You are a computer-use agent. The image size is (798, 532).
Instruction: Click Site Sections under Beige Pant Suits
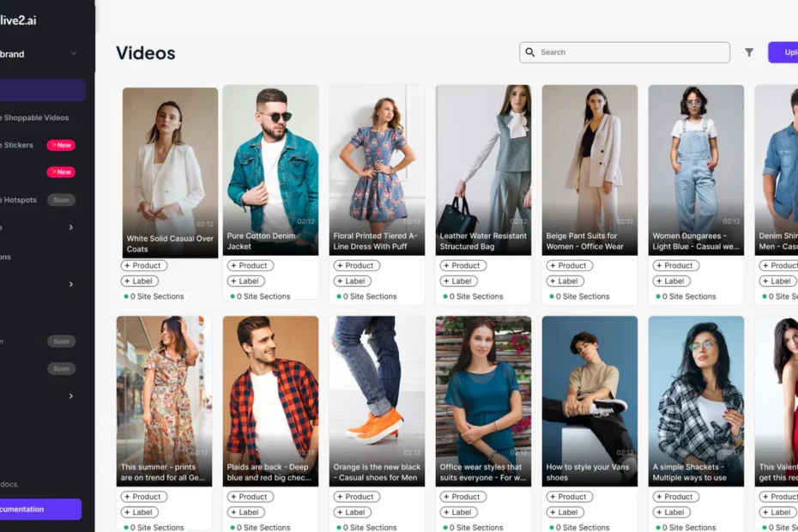(585, 297)
